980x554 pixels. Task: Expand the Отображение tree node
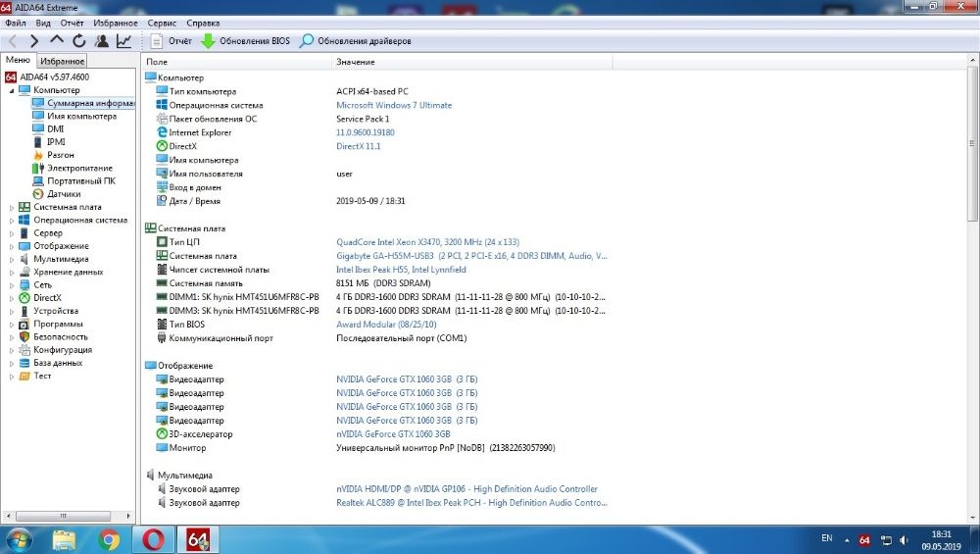tap(11, 246)
